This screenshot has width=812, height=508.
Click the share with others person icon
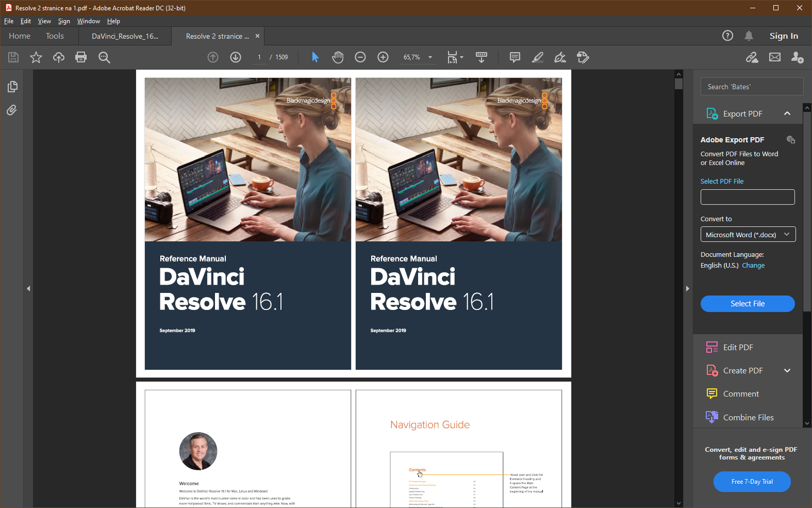(x=797, y=57)
